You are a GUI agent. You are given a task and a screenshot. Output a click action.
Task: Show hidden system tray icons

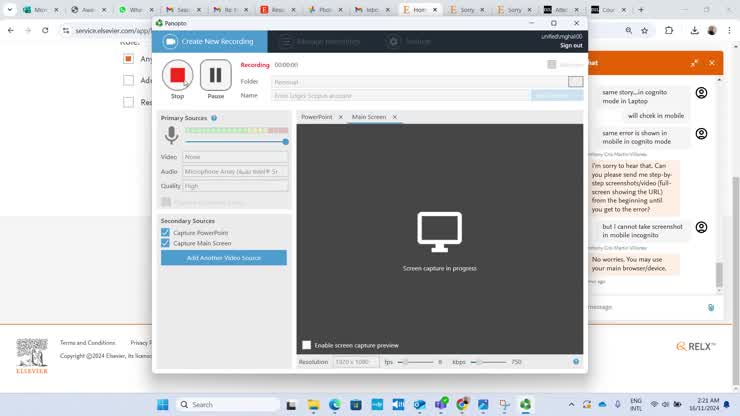tap(571, 405)
